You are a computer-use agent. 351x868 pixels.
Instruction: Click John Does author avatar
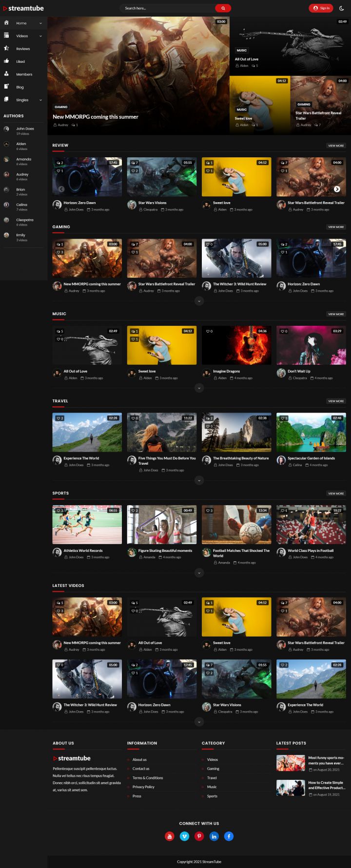pyautogui.click(x=6, y=129)
